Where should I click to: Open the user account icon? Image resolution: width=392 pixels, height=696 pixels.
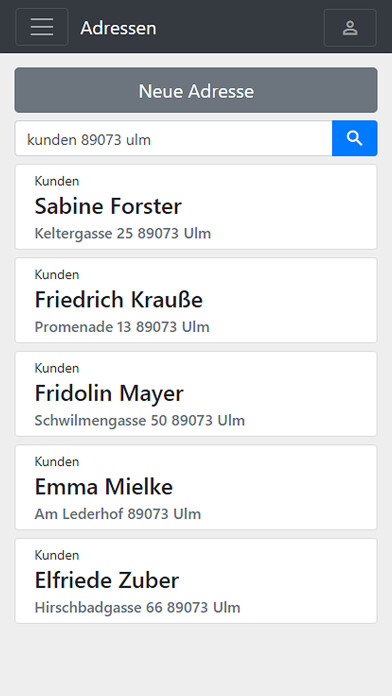pyautogui.click(x=350, y=28)
